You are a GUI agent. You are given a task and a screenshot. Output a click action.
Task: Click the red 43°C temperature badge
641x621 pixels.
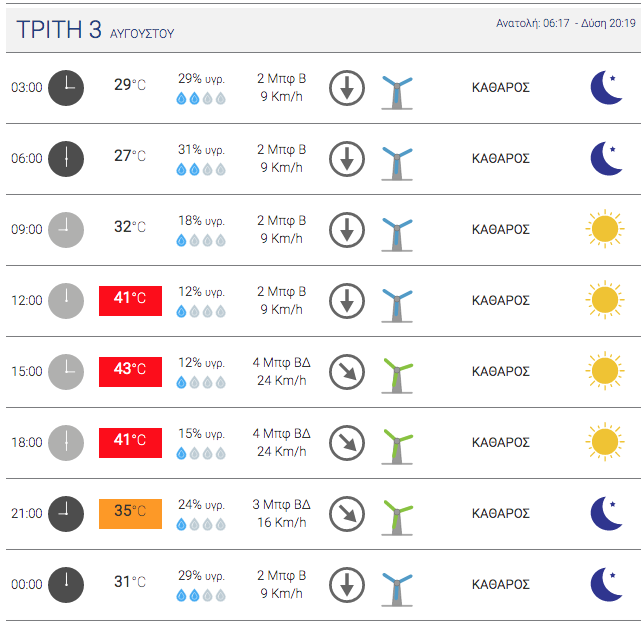tap(130, 371)
